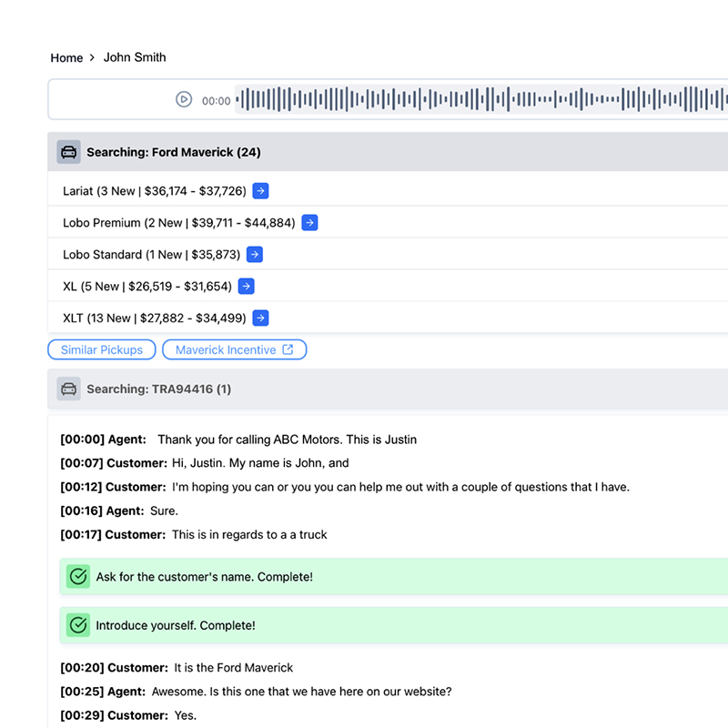Open Lobo Standard trim arrow button
This screenshot has height=728, width=728.
click(x=255, y=255)
